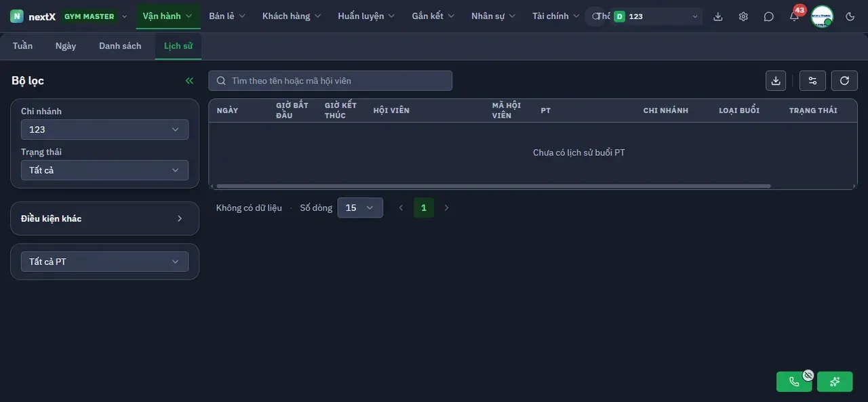
Task: Open the Tất cả PT dropdown
Action: [x=104, y=262]
